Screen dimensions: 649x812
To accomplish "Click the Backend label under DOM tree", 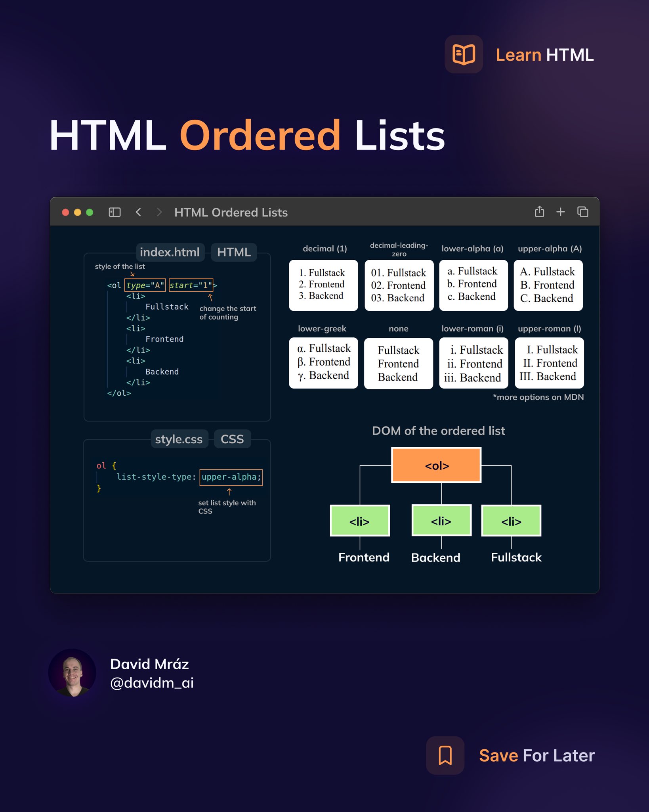I will click(435, 557).
